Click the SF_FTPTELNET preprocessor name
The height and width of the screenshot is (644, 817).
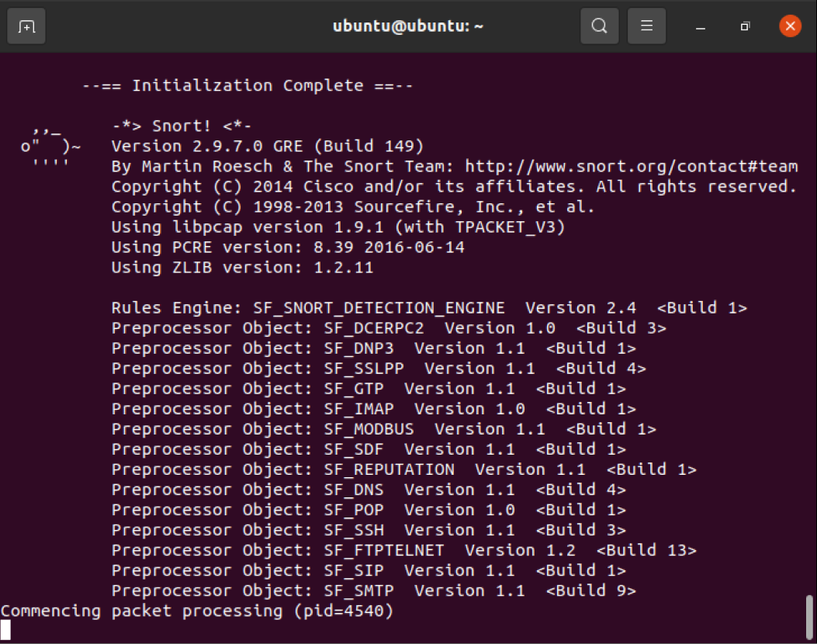(384, 550)
